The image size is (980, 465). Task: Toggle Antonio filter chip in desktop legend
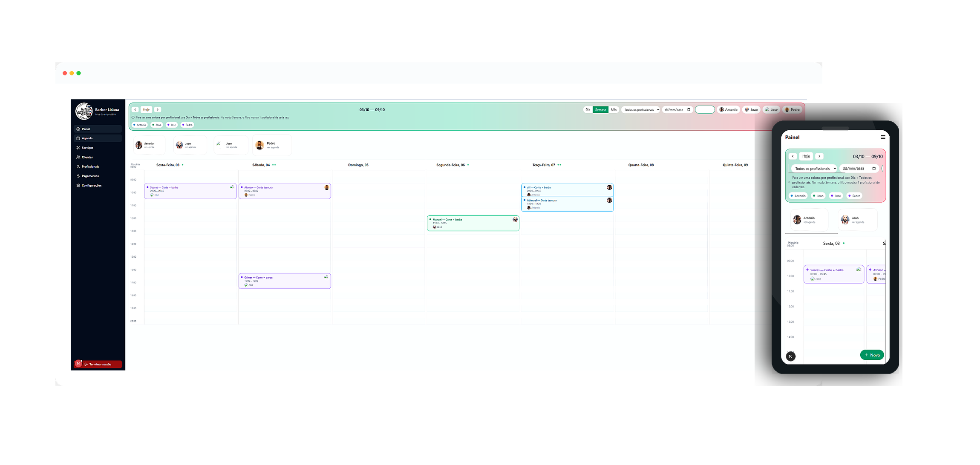(140, 125)
